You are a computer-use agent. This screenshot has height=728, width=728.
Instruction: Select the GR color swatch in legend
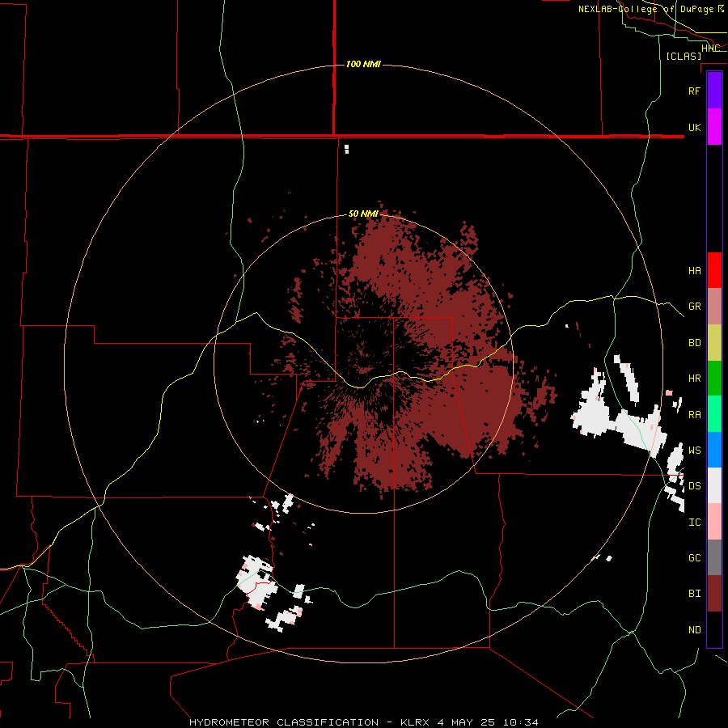click(x=714, y=306)
